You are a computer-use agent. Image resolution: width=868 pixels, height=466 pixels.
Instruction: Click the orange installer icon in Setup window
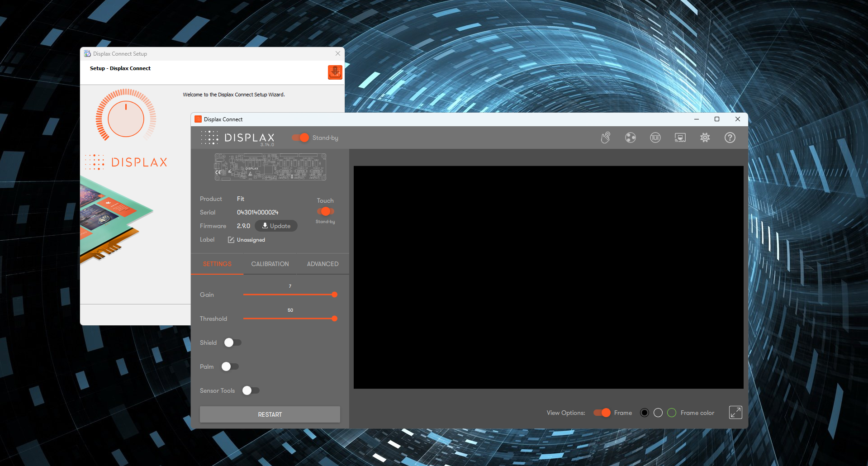pos(335,72)
